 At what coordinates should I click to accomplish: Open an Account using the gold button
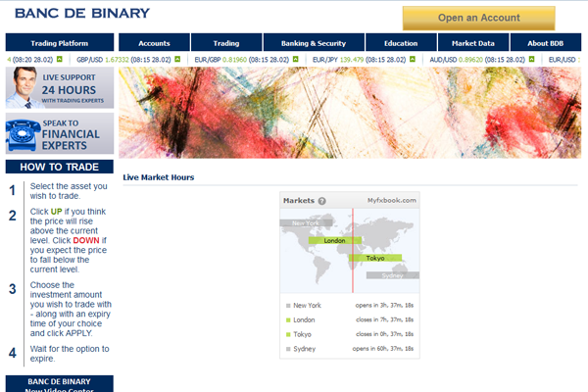click(x=479, y=18)
